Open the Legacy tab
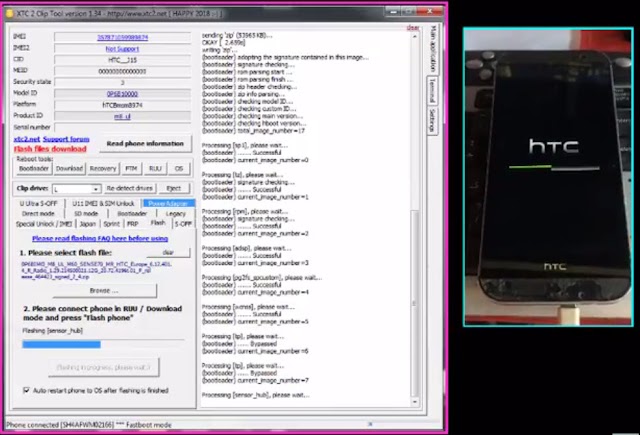The height and width of the screenshot is (435, 640). point(176,213)
